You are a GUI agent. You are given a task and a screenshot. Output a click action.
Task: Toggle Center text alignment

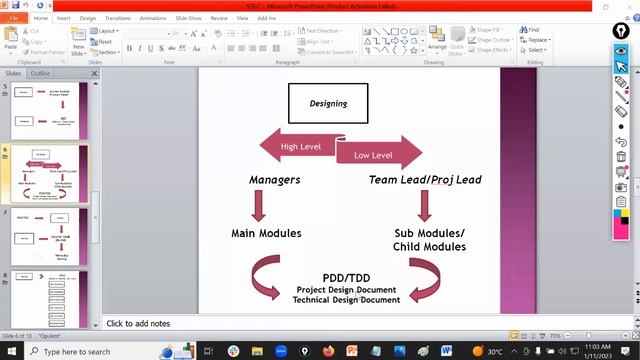coord(242,49)
